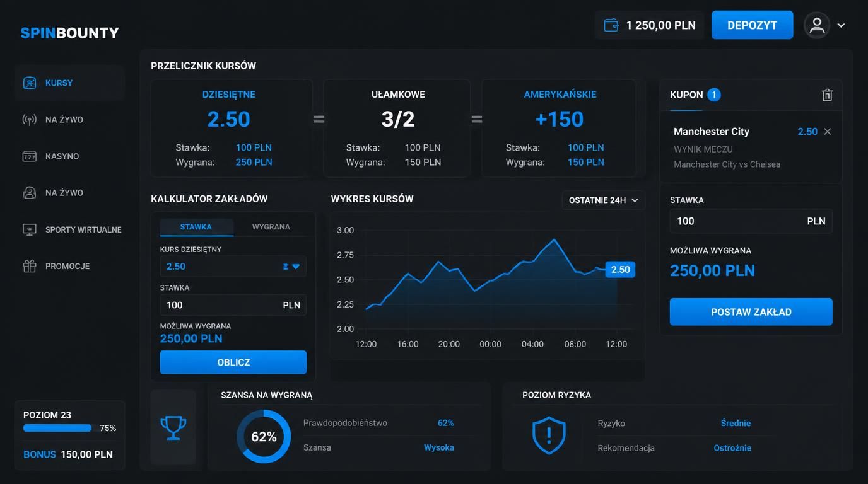This screenshot has height=484, width=868.
Task: Clear the coupon with trash icon
Action: [x=827, y=95]
